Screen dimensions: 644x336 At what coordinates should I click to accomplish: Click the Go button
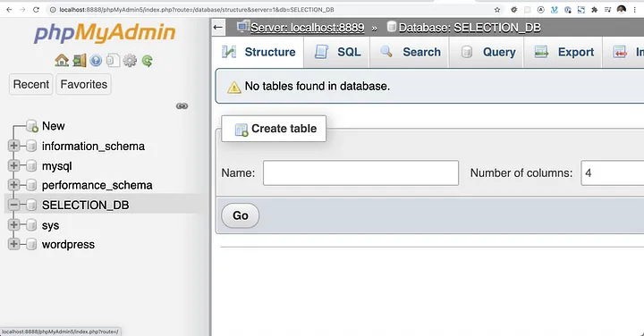pyautogui.click(x=241, y=215)
